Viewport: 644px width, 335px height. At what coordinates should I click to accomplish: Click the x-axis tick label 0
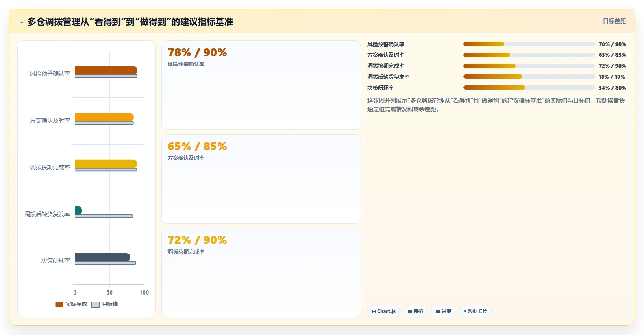tap(75, 292)
